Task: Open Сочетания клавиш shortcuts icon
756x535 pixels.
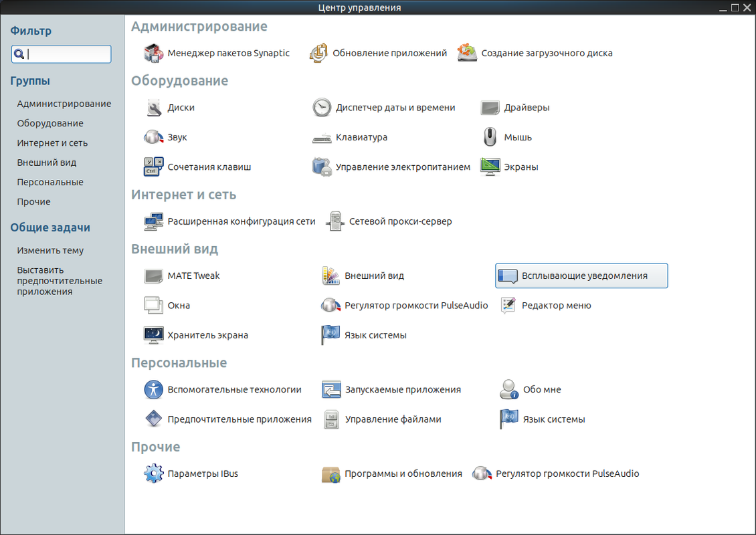Action: click(153, 167)
